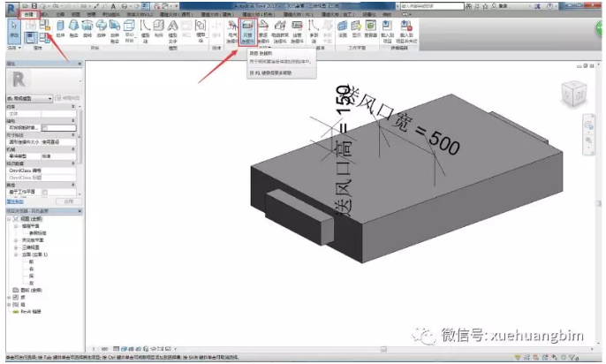Click the Text tool in quick access toolbar

tap(113, 6)
